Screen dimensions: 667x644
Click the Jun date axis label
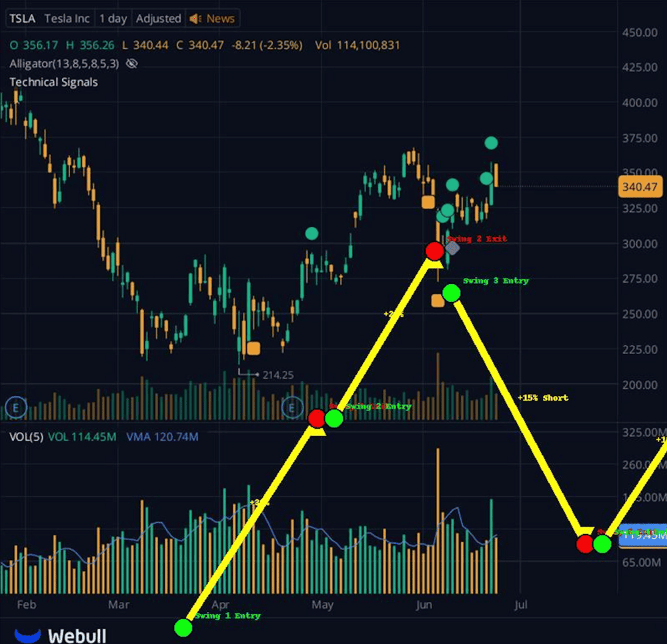pos(424,605)
